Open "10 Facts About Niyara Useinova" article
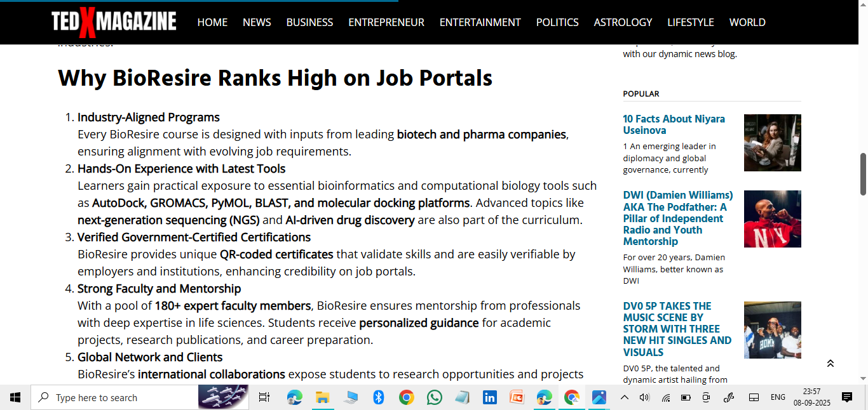The height and width of the screenshot is (410, 868). [674, 124]
